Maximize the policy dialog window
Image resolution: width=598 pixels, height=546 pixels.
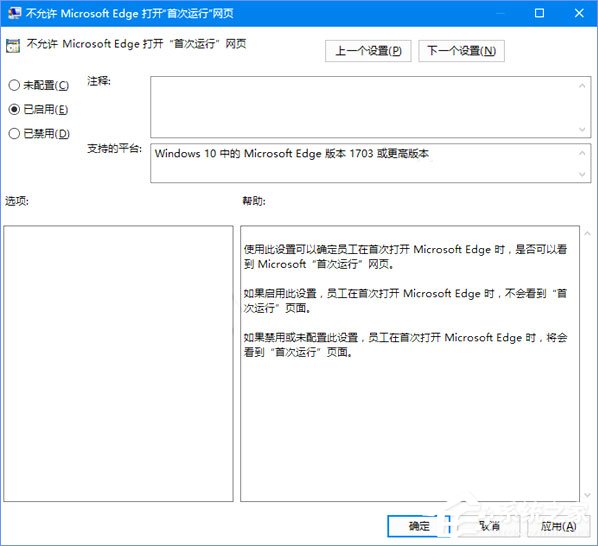pos(539,13)
